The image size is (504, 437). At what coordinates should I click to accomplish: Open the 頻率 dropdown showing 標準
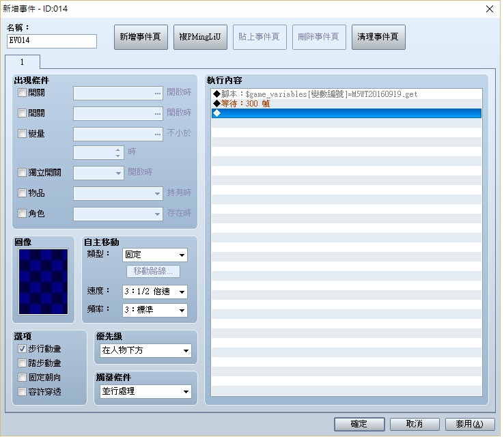click(x=155, y=310)
